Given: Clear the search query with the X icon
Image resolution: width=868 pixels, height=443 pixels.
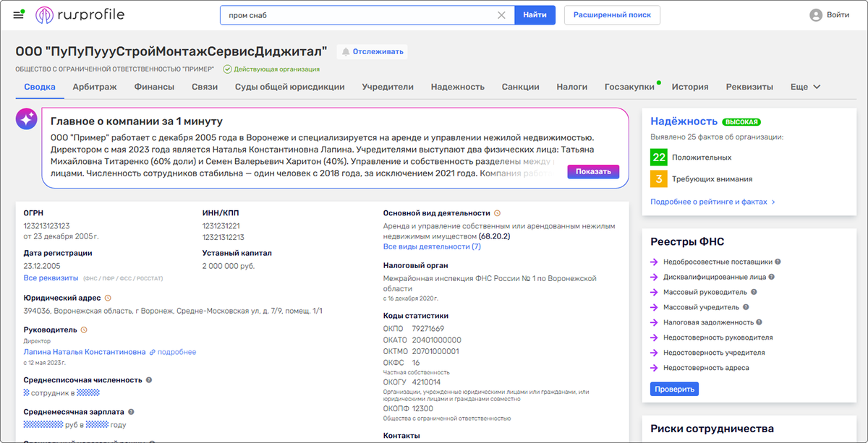Looking at the screenshot, I should point(501,14).
